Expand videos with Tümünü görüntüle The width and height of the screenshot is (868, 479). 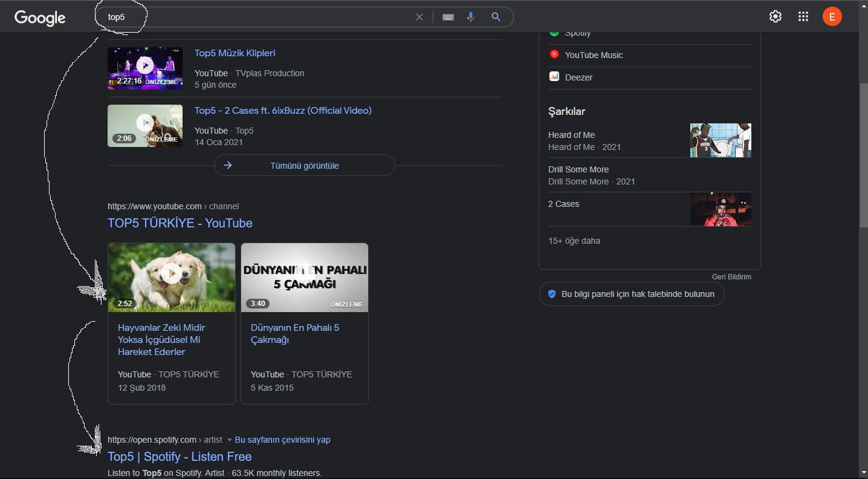click(x=304, y=165)
